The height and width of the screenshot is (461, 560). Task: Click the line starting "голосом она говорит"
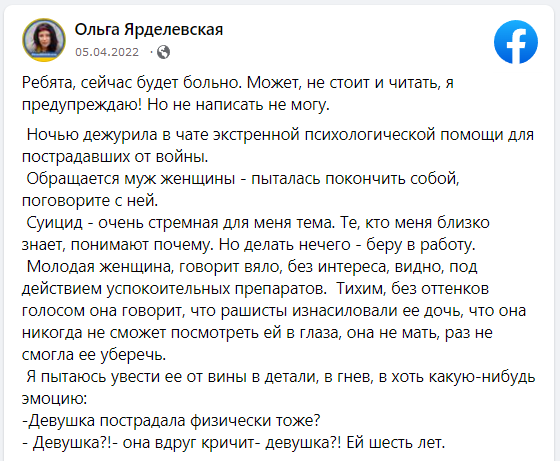[274, 311]
